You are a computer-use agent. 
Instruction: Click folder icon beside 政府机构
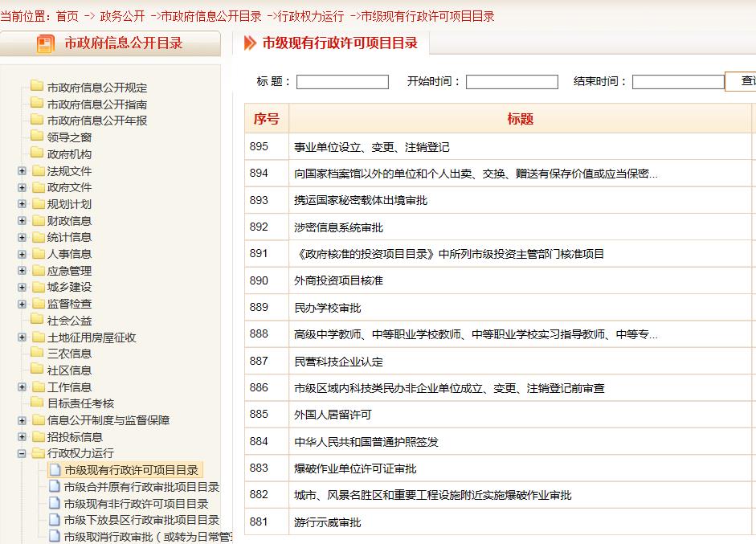37,153
